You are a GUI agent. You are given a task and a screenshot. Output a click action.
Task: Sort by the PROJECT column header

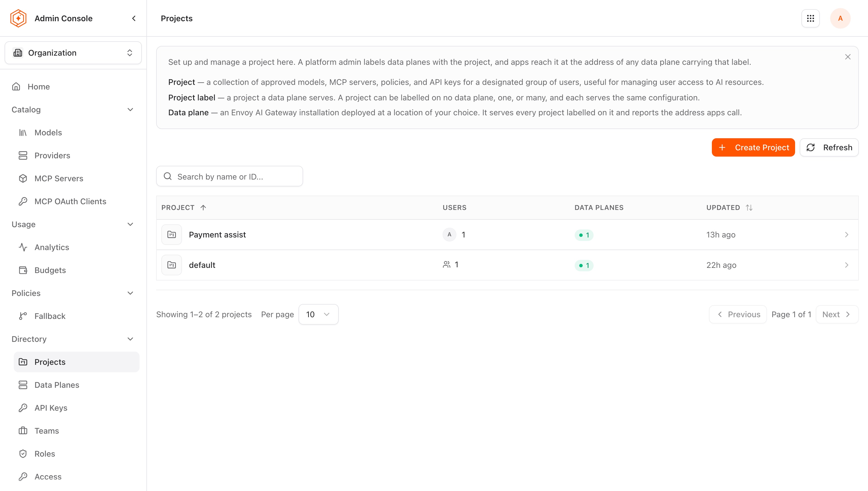click(x=184, y=207)
